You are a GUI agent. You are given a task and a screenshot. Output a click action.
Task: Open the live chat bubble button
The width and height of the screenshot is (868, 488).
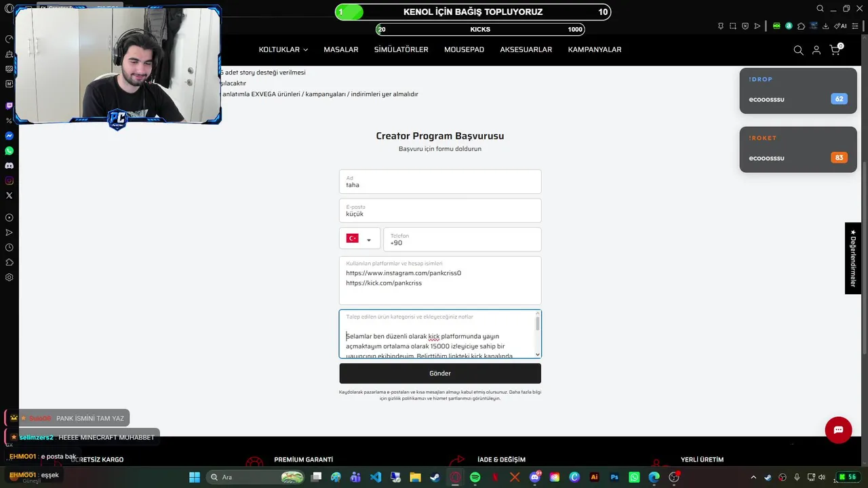click(838, 430)
